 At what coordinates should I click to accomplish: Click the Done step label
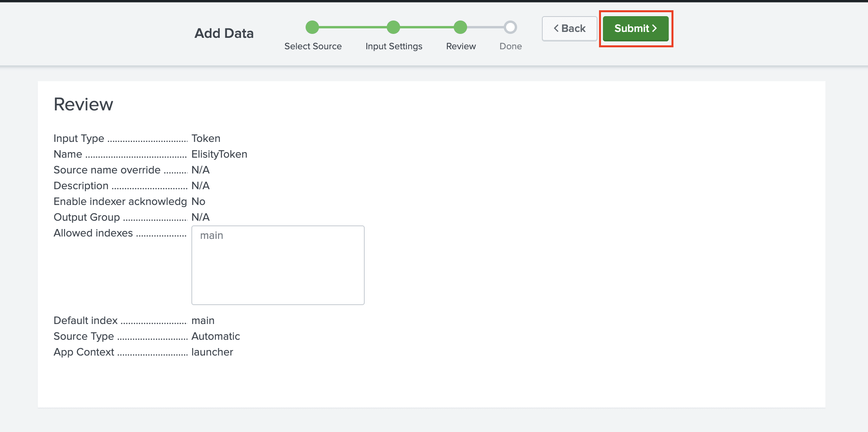(510, 46)
